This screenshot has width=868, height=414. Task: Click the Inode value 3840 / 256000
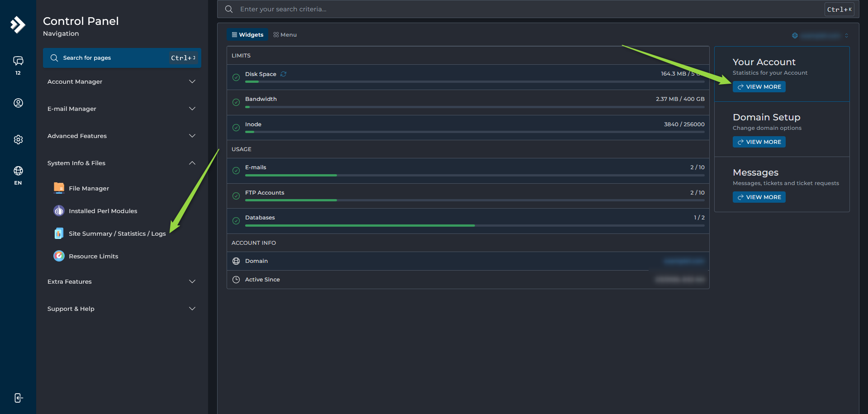684,124
